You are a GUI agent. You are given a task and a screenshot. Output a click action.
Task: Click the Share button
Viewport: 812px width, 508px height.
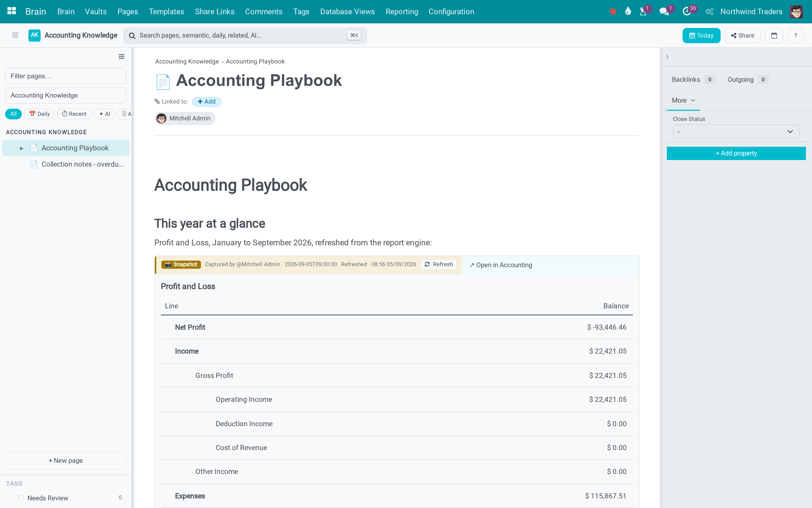click(742, 36)
